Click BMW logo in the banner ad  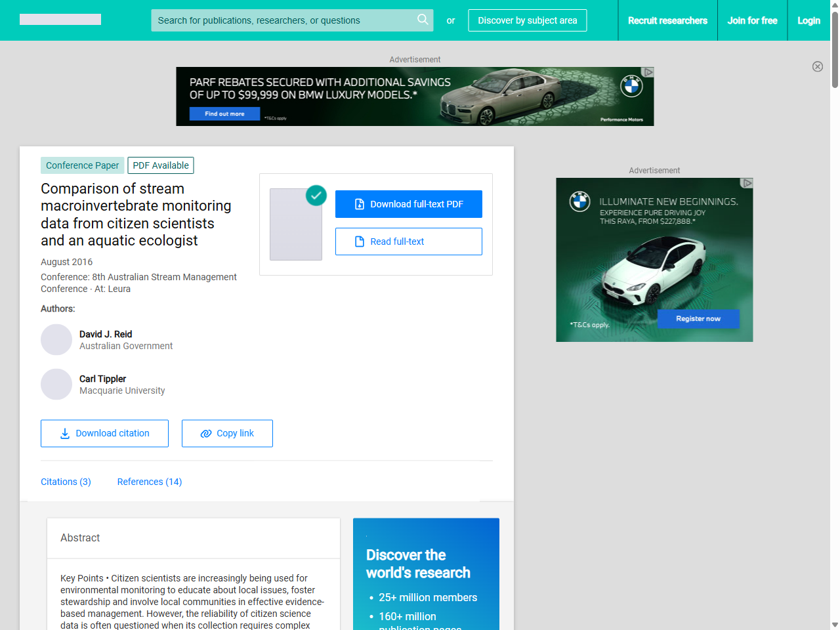(631, 86)
